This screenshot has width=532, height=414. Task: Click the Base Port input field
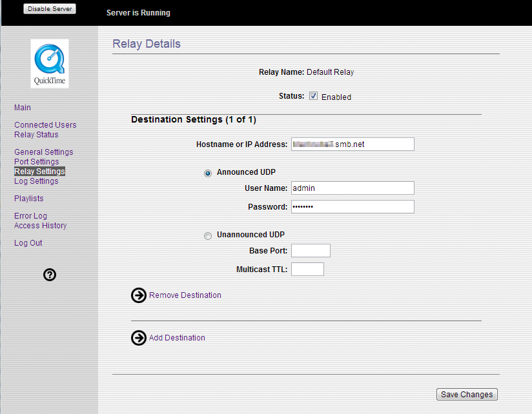(311, 250)
